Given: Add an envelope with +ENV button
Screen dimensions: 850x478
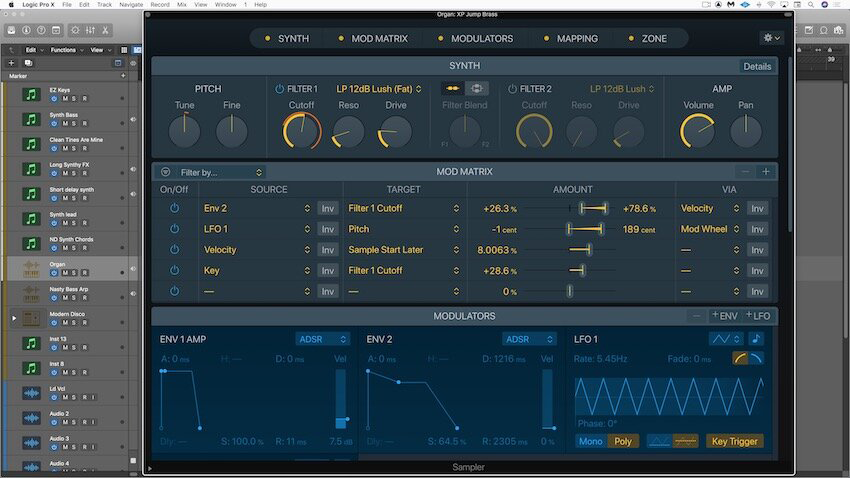Looking at the screenshot, I should click(725, 316).
